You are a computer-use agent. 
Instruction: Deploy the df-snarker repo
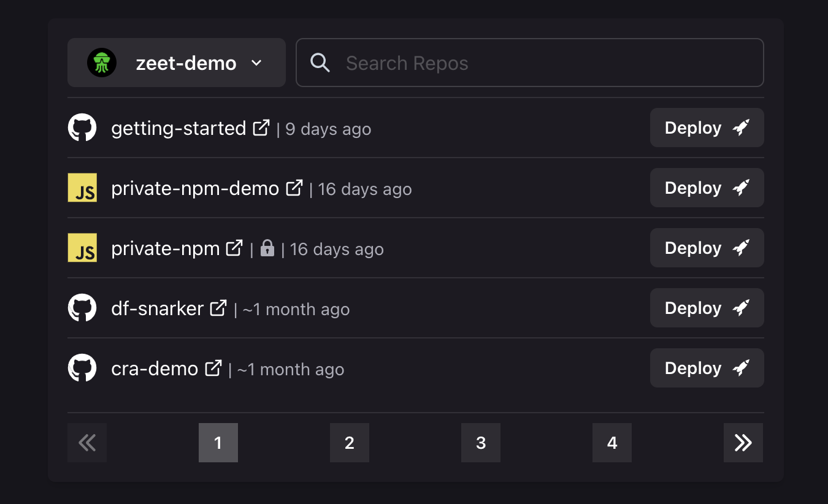(707, 308)
